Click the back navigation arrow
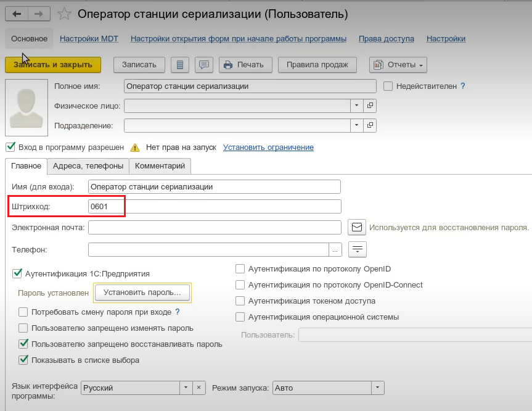 (x=17, y=14)
